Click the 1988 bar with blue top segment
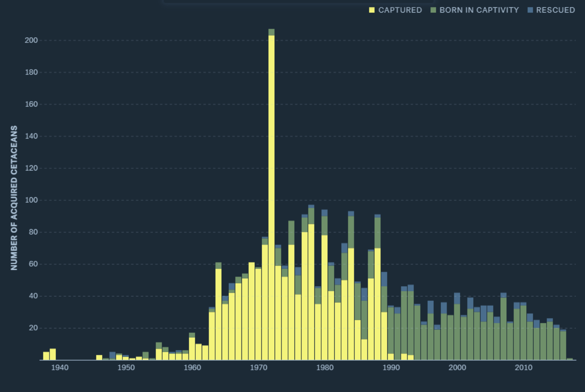The image size is (585, 392). click(377, 283)
